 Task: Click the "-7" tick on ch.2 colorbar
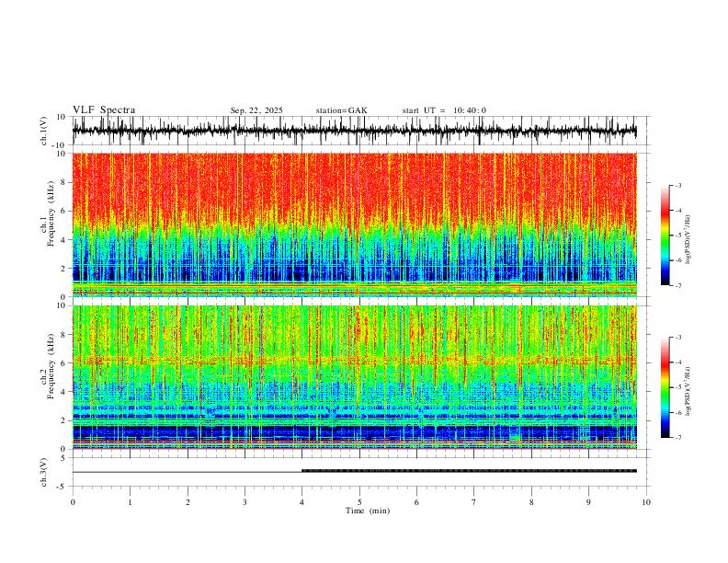tap(677, 438)
